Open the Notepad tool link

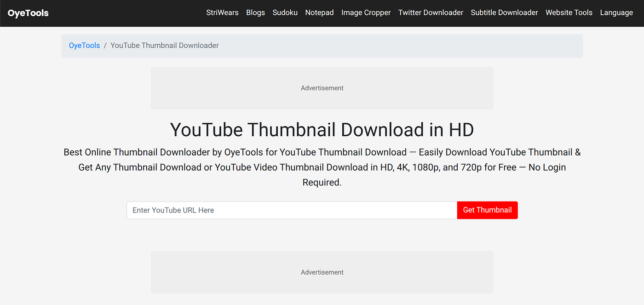(319, 13)
